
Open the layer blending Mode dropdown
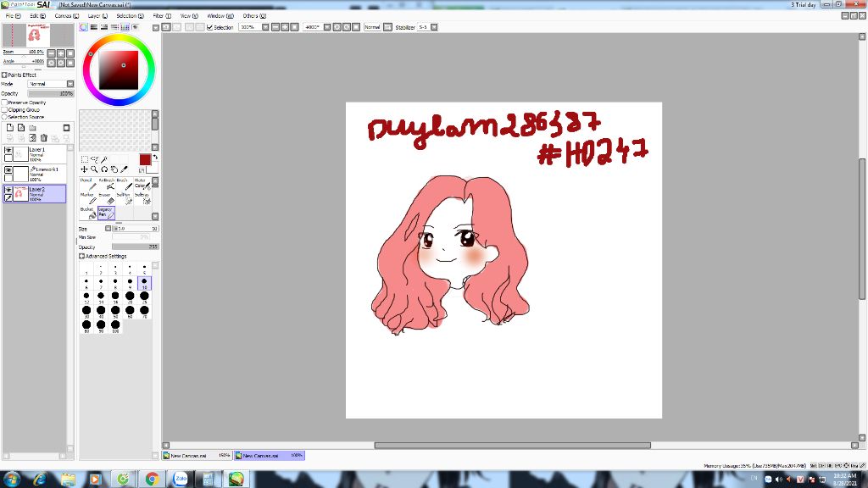(70, 84)
